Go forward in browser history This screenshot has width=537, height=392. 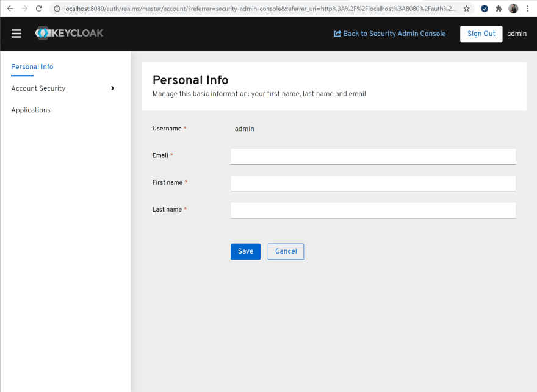coord(24,9)
